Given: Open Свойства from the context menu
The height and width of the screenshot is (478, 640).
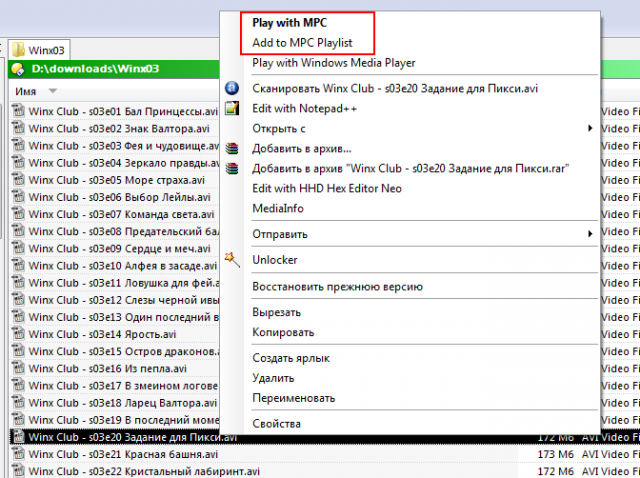Looking at the screenshot, I should point(276,424).
